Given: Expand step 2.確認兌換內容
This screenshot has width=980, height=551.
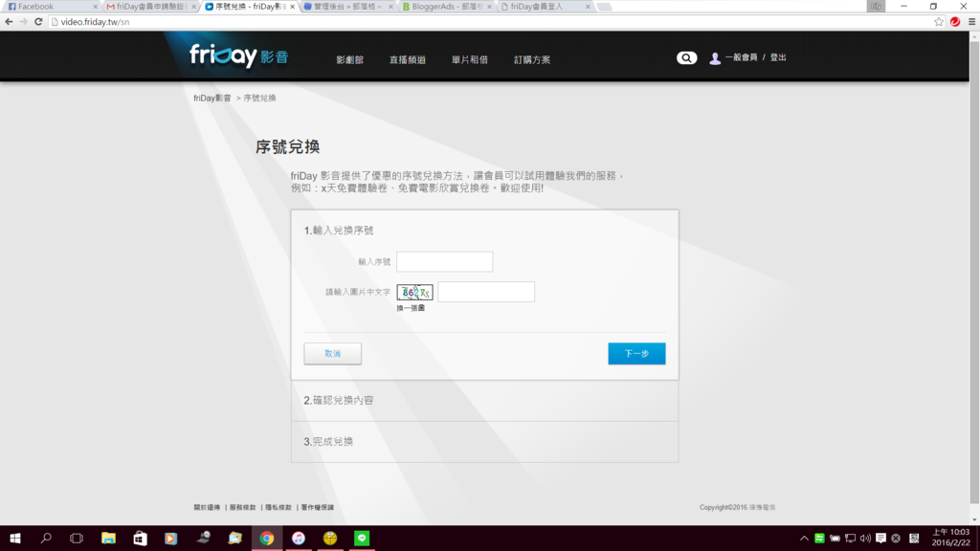Looking at the screenshot, I should coord(484,401).
